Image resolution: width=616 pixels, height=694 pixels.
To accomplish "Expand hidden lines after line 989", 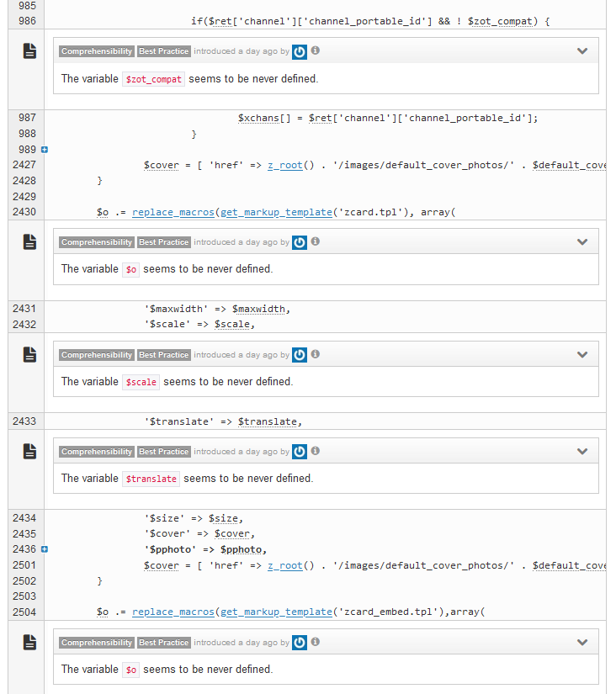I will pos(45,150).
